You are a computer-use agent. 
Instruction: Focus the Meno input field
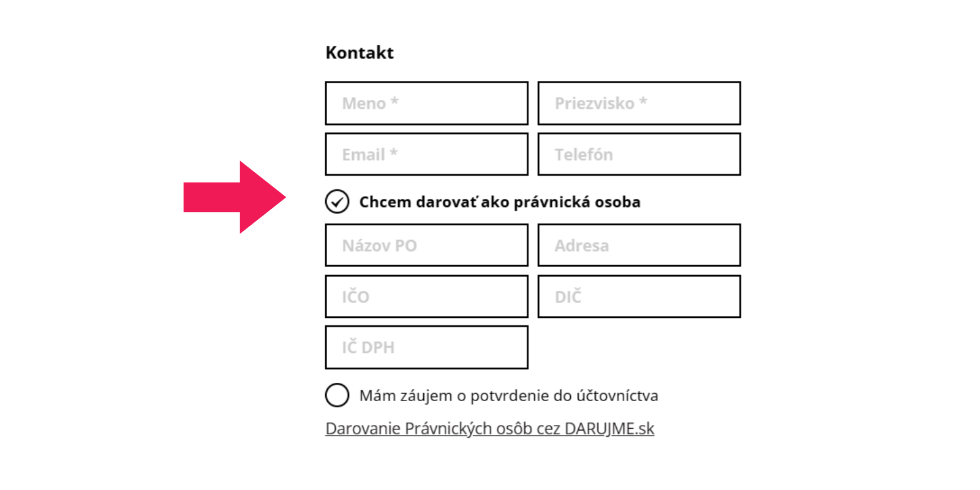coord(426,103)
